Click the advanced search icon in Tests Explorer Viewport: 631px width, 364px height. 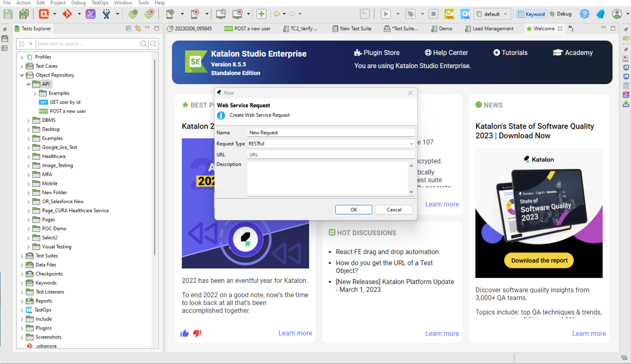point(153,44)
